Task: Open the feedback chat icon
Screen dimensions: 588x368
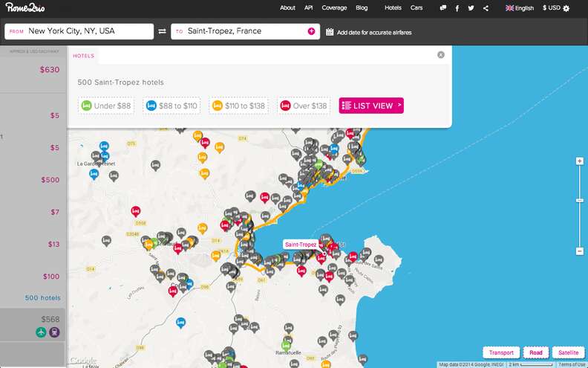Action: [443, 8]
